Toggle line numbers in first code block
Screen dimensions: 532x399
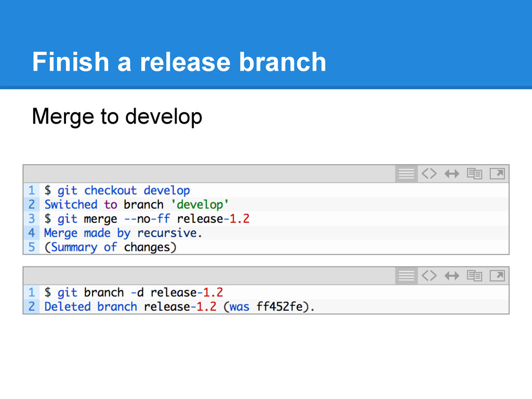[x=406, y=174]
